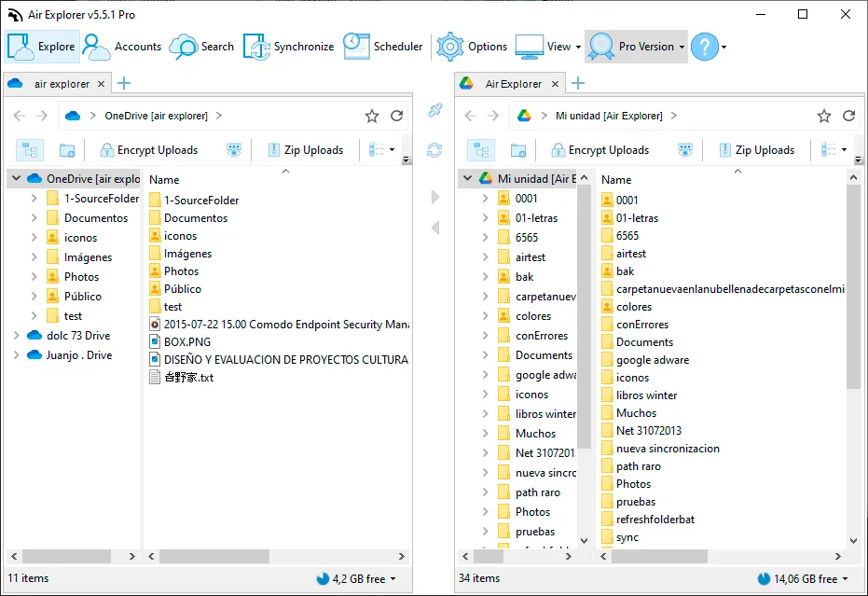Image resolution: width=868 pixels, height=596 pixels.
Task: Go back in the OneDrive pane
Action: [x=20, y=116]
